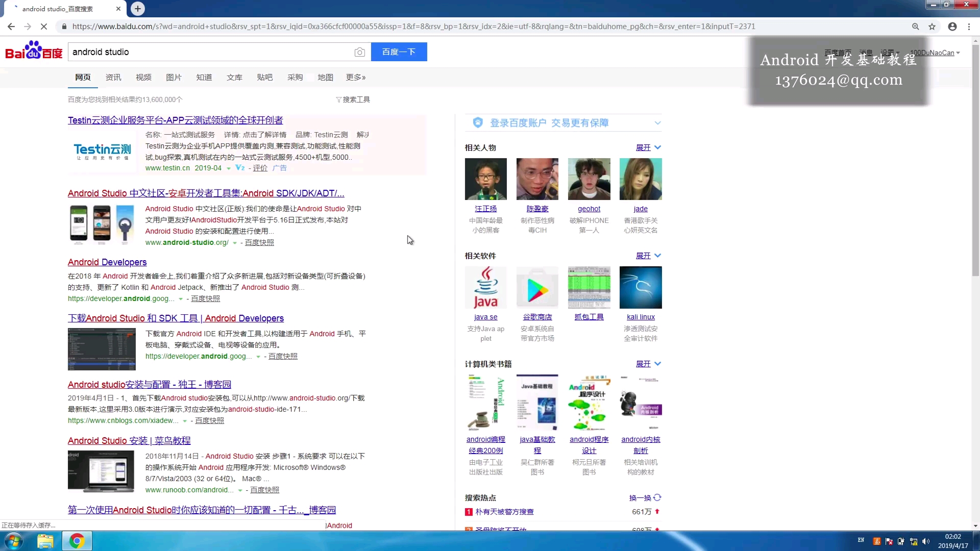Bookmark page using the star icon
Image resolution: width=980 pixels, height=551 pixels.
pyautogui.click(x=933, y=27)
